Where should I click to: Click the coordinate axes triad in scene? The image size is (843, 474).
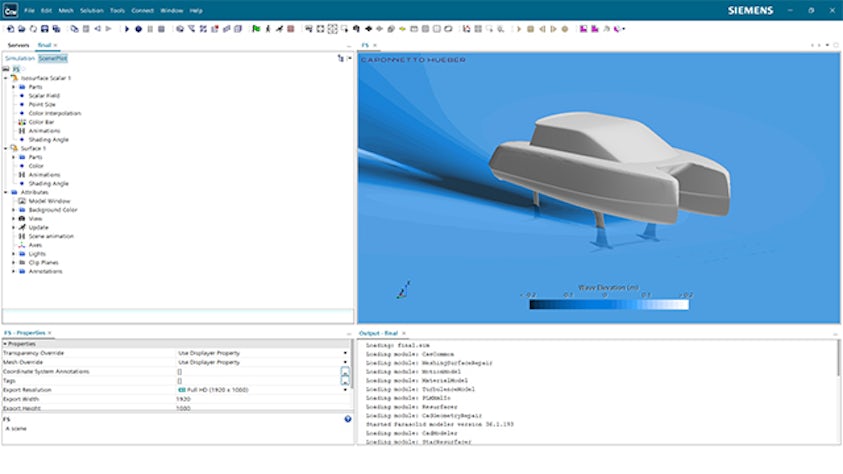point(404,290)
